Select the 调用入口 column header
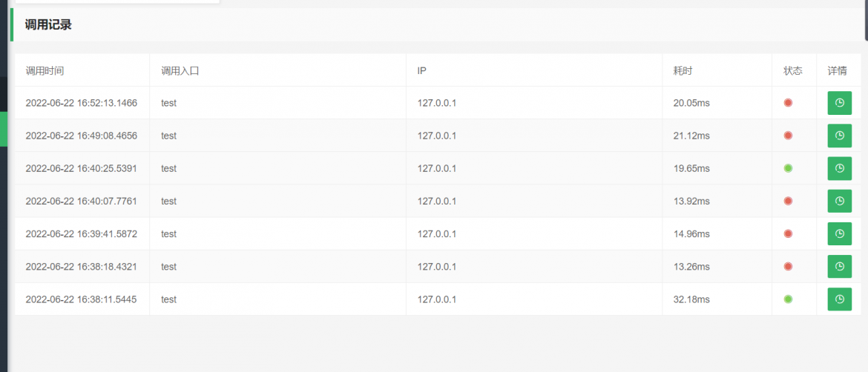This screenshot has width=868, height=372. tap(180, 70)
